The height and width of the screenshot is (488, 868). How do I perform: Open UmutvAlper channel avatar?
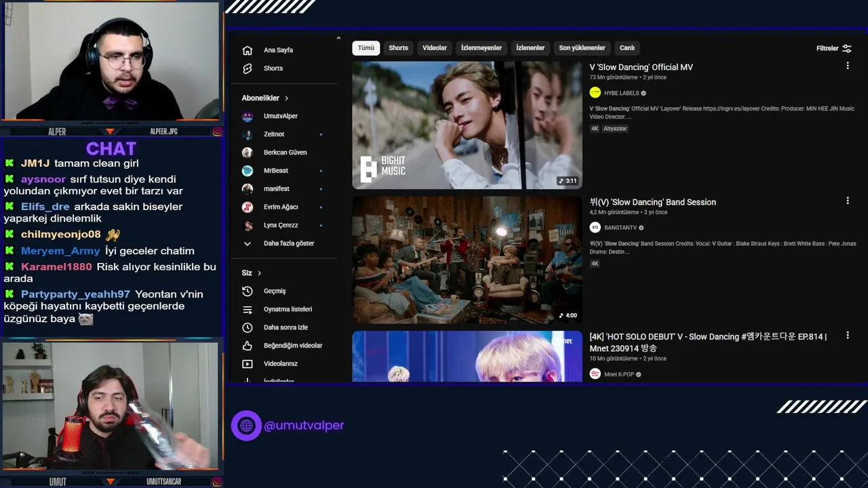pyautogui.click(x=248, y=116)
